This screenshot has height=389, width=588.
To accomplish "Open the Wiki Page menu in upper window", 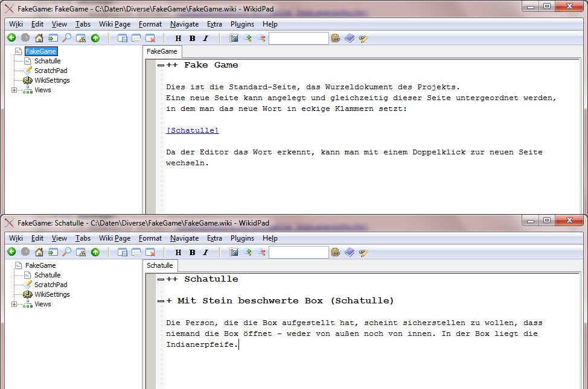I will 115,24.
